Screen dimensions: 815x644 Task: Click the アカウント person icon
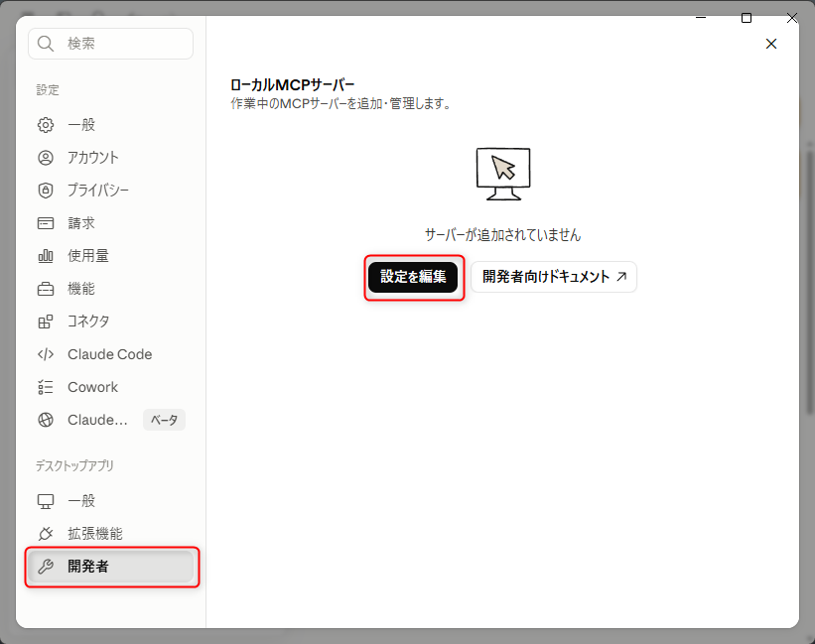coord(46,158)
